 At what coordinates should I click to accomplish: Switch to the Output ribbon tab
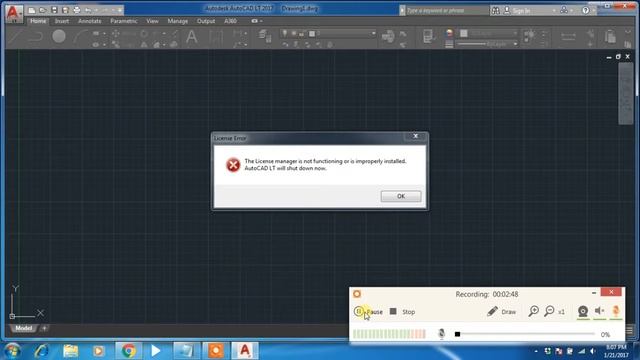(206, 21)
